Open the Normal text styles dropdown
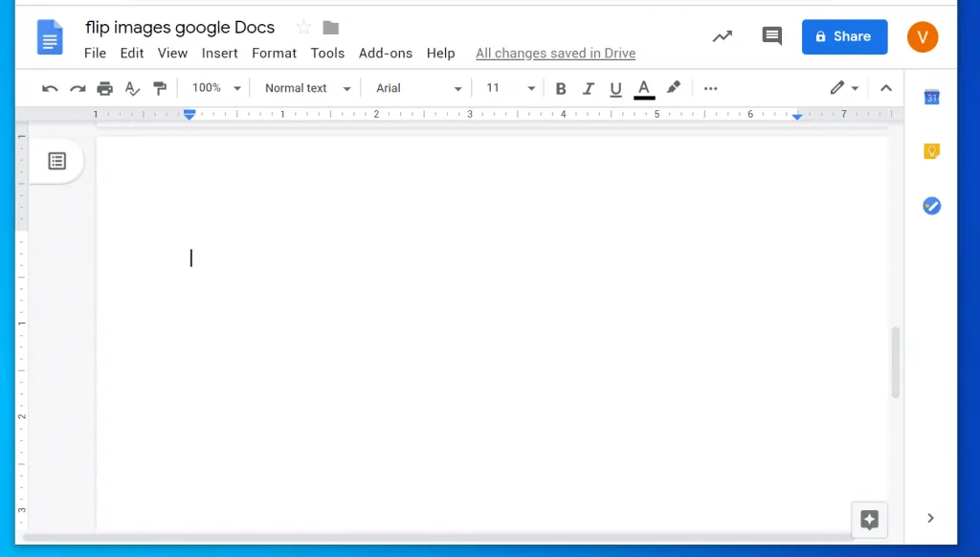Viewport: 980px width, 557px height. 307,88
